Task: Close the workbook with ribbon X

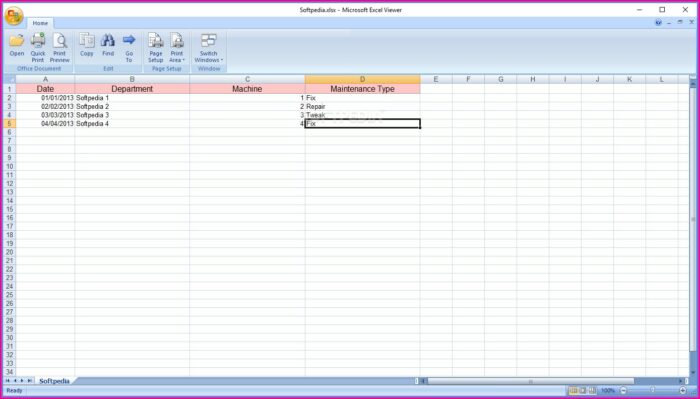Action: [x=691, y=22]
